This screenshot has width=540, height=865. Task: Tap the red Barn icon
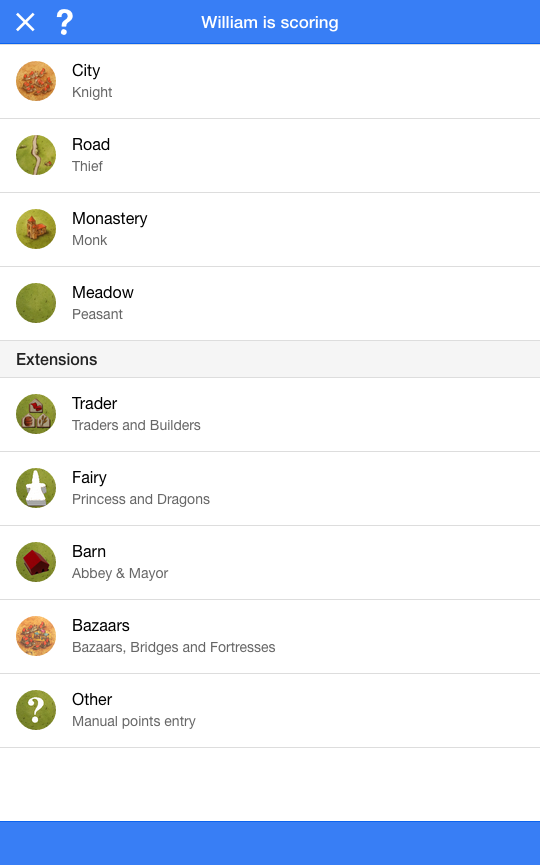36,562
